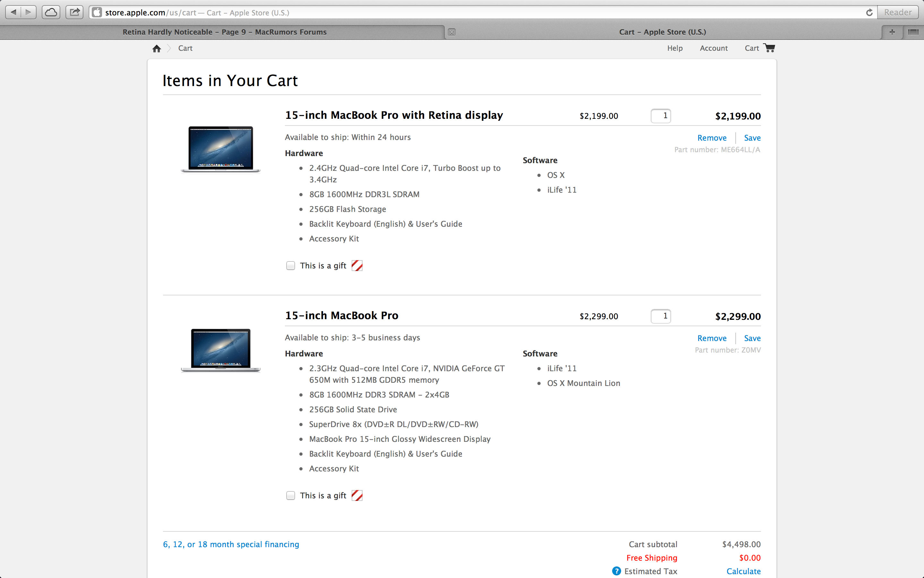This screenshot has width=924, height=578.
Task: Go forward with the Safari forward arrow
Action: 29,12
